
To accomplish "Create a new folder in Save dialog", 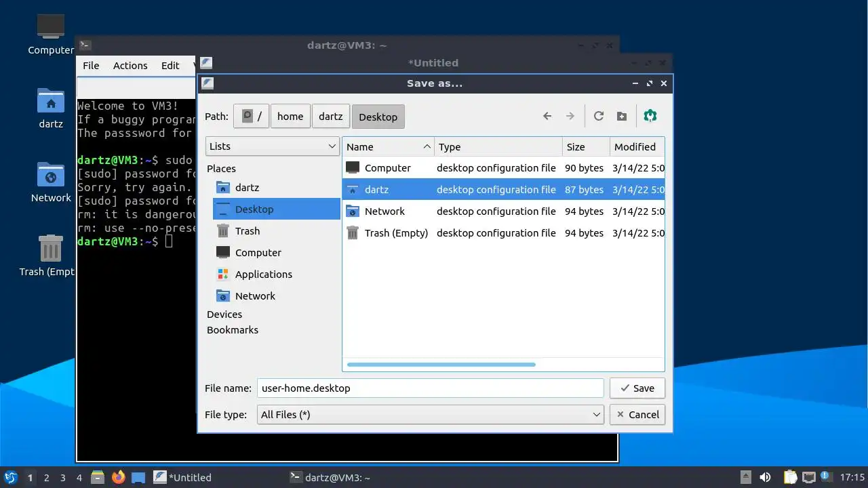I will coord(622,116).
